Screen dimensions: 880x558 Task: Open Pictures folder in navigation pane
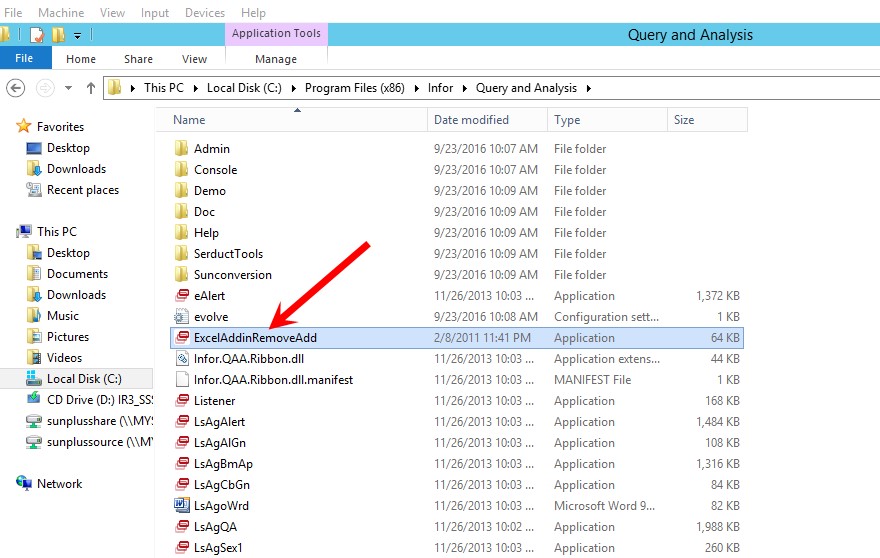pos(67,337)
